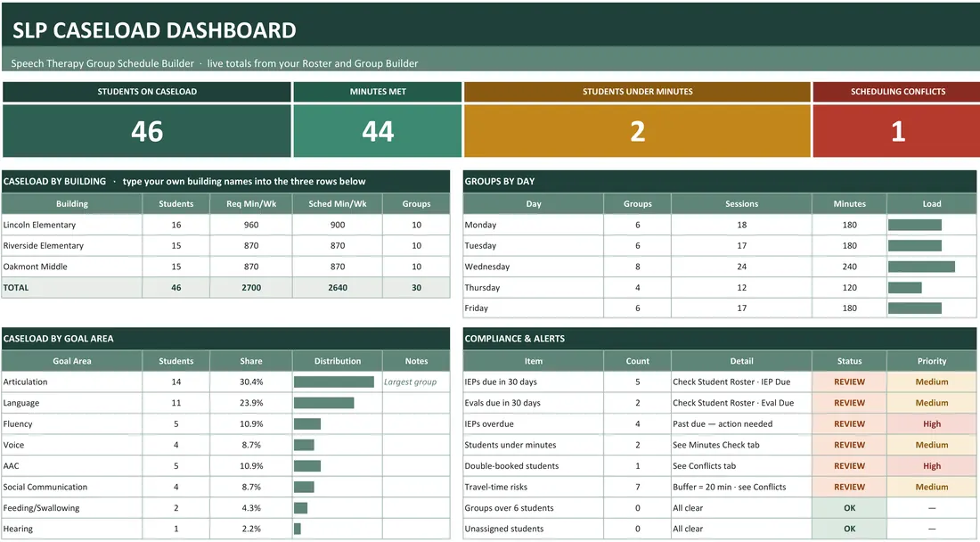The height and width of the screenshot is (542, 980).
Task: Click the Distribution column header
Action: coord(338,361)
